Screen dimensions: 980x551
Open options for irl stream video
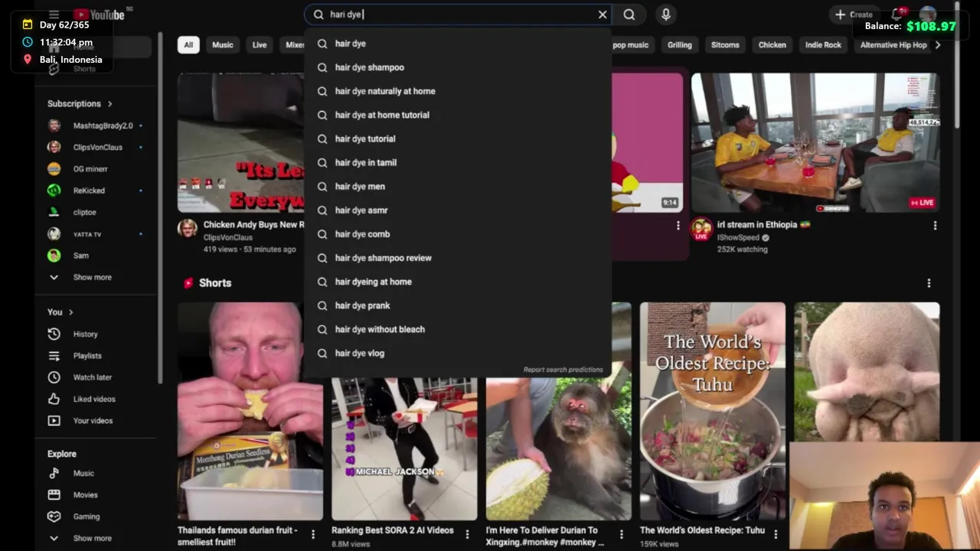click(x=935, y=226)
